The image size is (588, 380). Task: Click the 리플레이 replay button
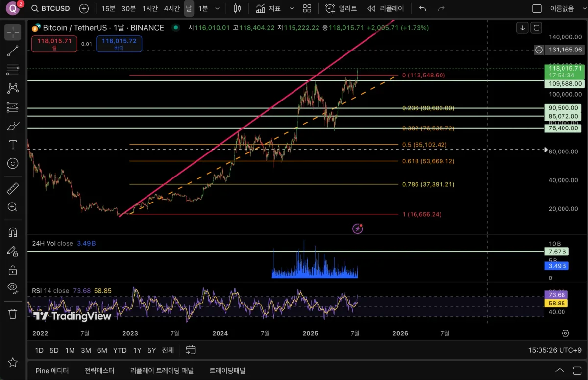(x=386, y=8)
